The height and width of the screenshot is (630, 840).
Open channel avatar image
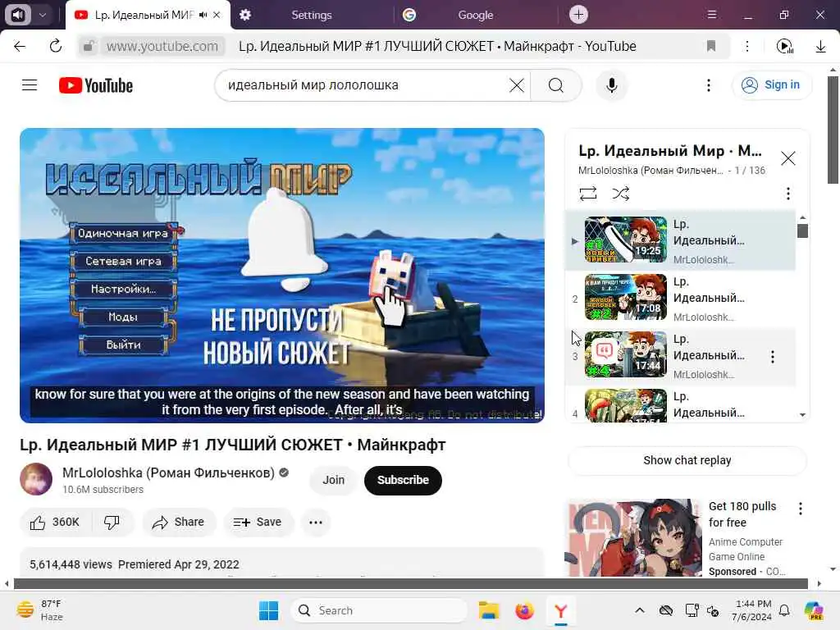coord(36,479)
